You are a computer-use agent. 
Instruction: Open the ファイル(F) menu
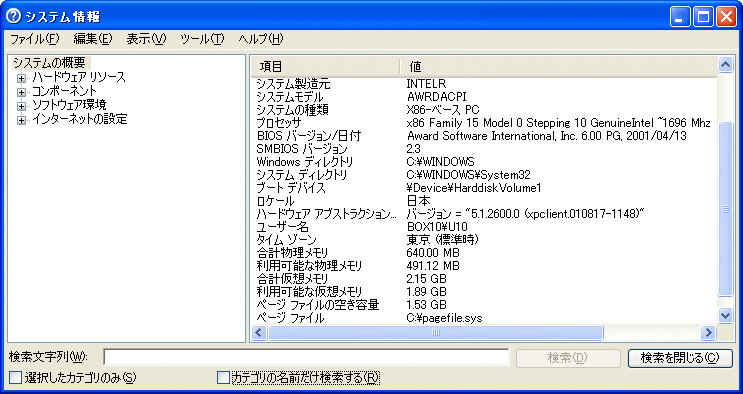[x=35, y=39]
